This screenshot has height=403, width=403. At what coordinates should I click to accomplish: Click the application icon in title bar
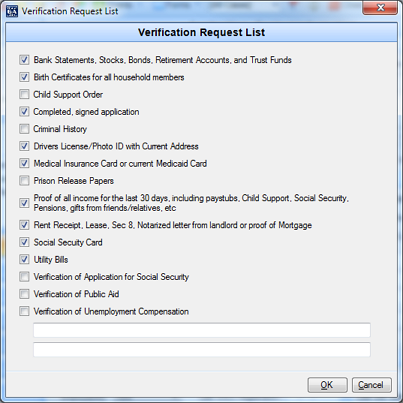pyautogui.click(x=12, y=11)
